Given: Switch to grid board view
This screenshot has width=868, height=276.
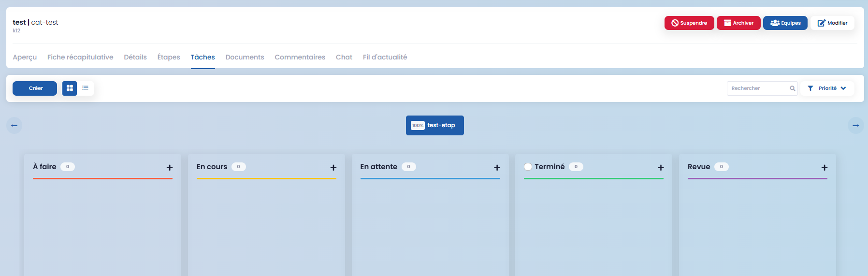Looking at the screenshot, I should pyautogui.click(x=70, y=88).
